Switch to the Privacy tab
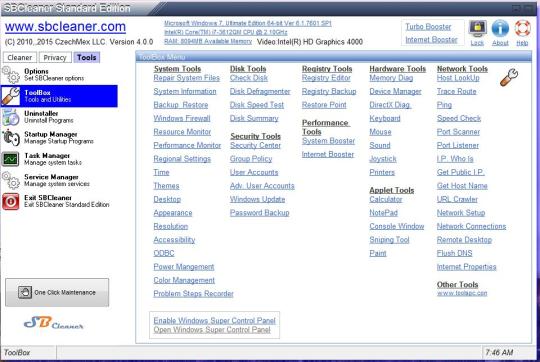The image size is (540, 362). (55, 58)
